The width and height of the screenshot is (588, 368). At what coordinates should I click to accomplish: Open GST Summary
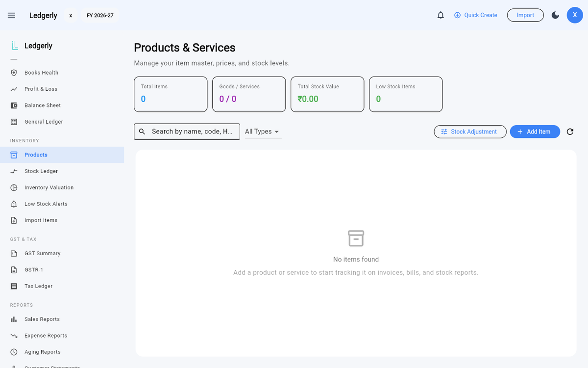click(62, 253)
